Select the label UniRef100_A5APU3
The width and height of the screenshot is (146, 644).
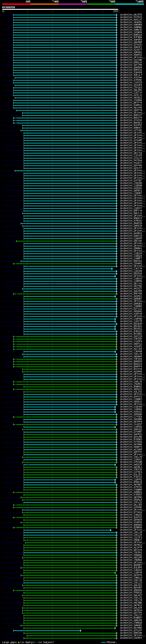131,55
